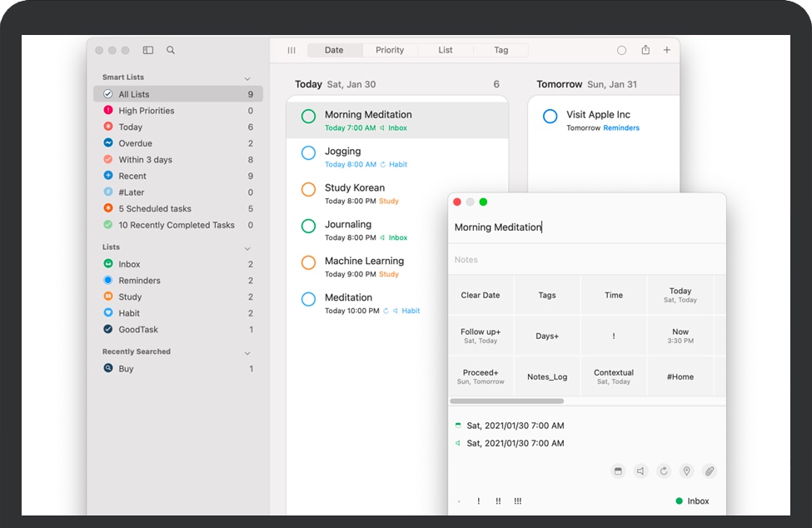This screenshot has width=812, height=528.
Task: Collapse the Smart Lists section
Action: 247,78
